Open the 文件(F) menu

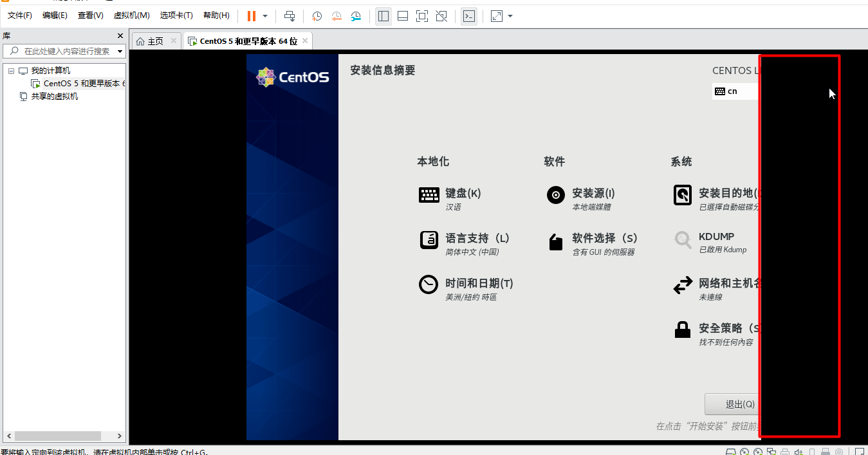(x=20, y=15)
